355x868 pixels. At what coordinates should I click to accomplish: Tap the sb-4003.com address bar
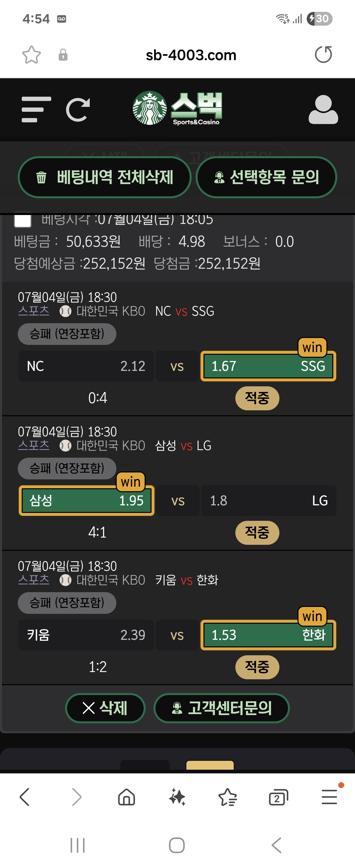[191, 55]
